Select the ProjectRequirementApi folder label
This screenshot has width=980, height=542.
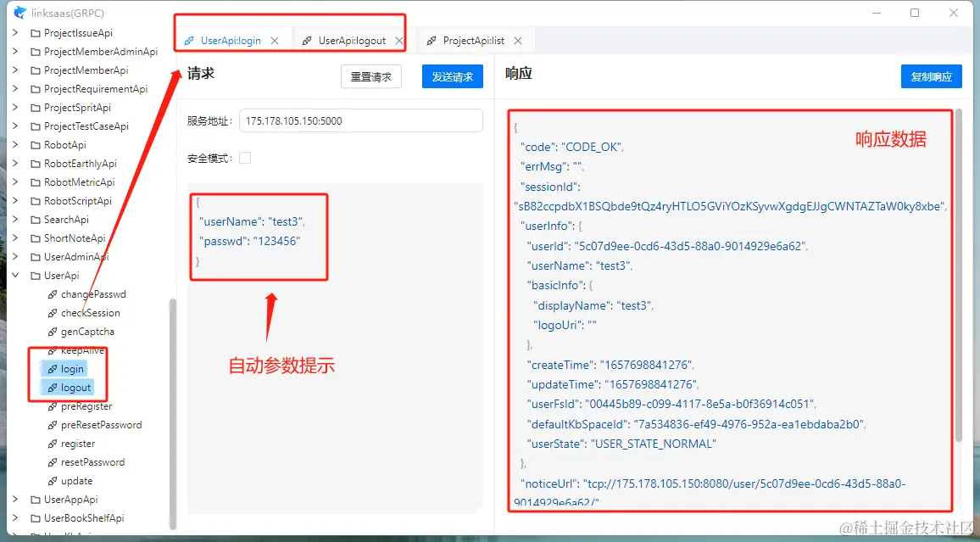(x=96, y=89)
